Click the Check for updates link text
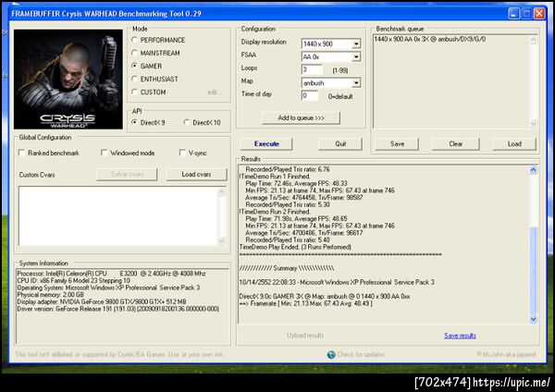Screen dimensions: 555x392 (x=361, y=354)
